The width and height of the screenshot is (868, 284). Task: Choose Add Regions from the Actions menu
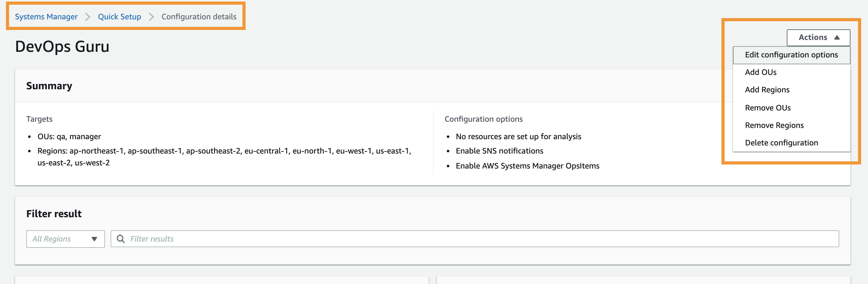click(x=767, y=90)
